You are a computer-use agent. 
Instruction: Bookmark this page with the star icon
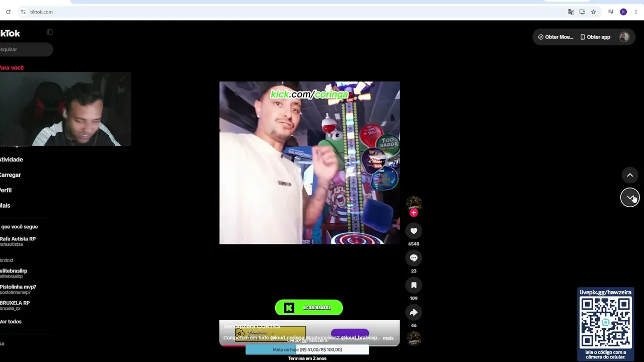click(x=594, y=12)
